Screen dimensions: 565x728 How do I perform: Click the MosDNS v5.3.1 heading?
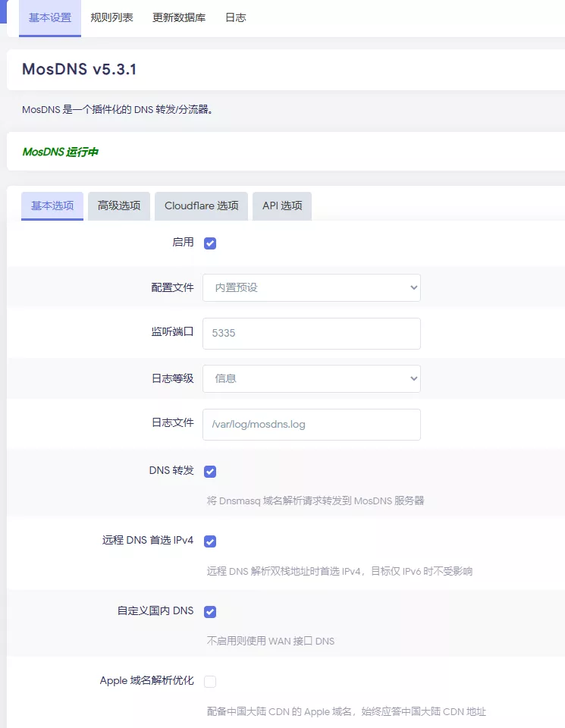coord(80,69)
